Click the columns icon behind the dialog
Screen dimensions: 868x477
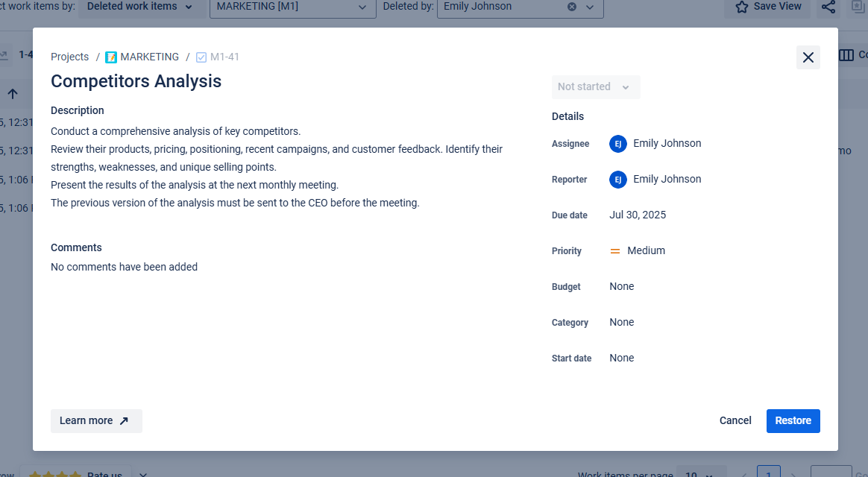[846, 55]
